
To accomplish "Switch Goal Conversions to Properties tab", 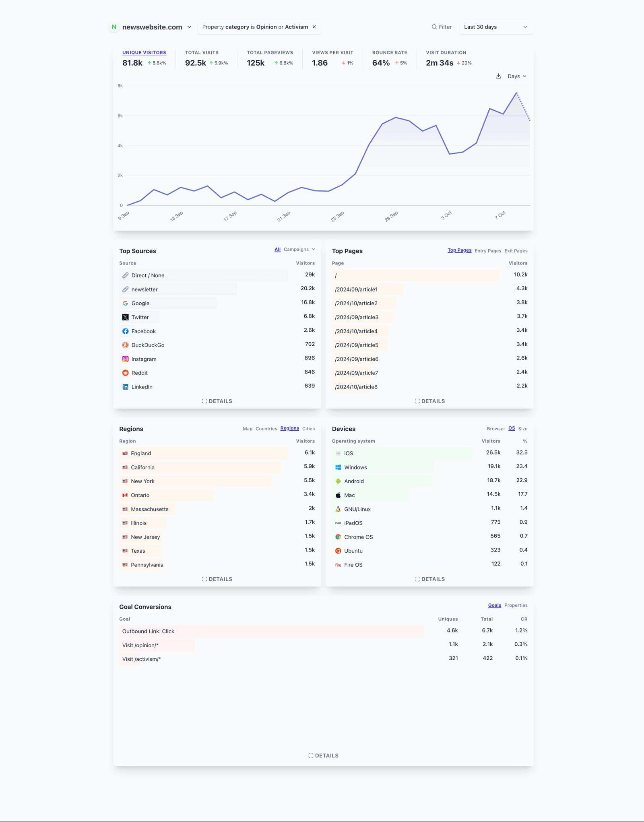I will (516, 605).
